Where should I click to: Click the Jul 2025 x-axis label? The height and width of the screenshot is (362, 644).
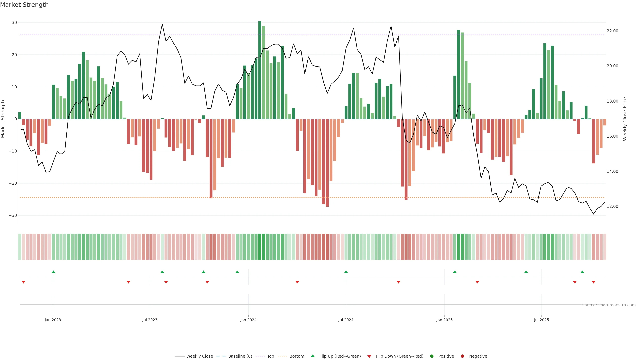pos(541,320)
